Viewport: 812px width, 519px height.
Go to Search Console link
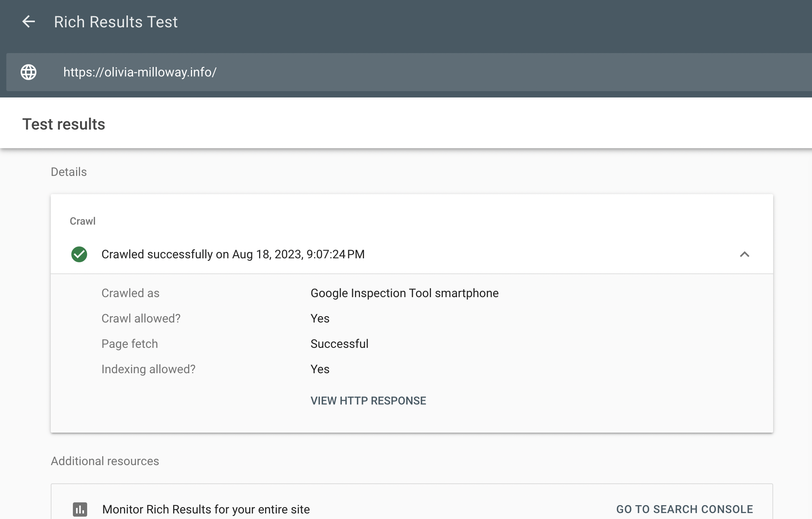pos(684,509)
